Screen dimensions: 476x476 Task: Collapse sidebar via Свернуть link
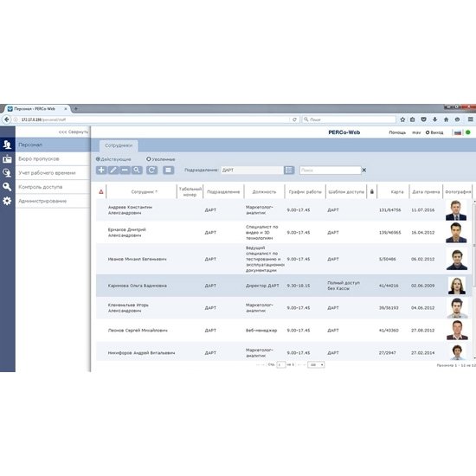[x=74, y=132]
